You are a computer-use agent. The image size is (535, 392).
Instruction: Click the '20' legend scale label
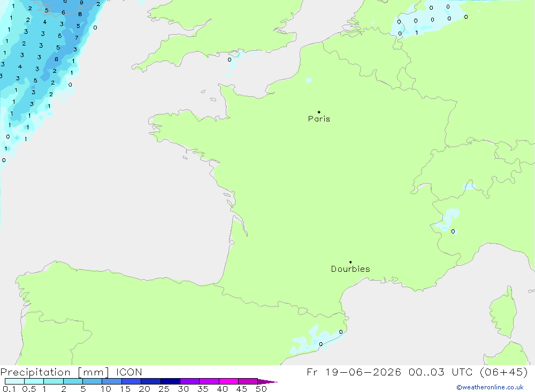(144, 389)
